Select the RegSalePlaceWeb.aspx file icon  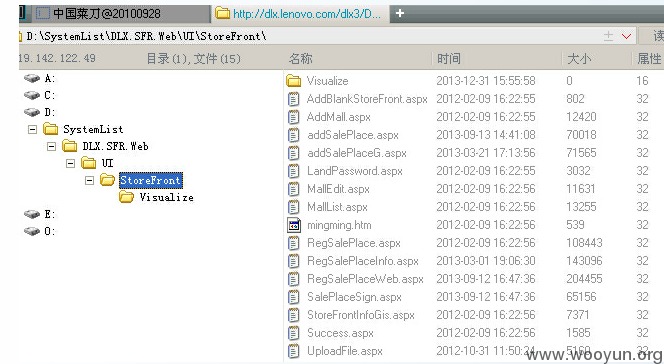[x=293, y=279]
